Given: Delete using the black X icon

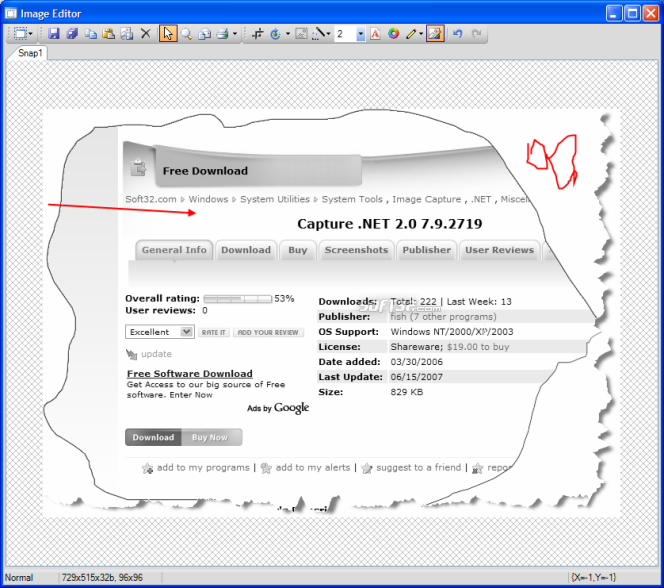Looking at the screenshot, I should 146,33.
